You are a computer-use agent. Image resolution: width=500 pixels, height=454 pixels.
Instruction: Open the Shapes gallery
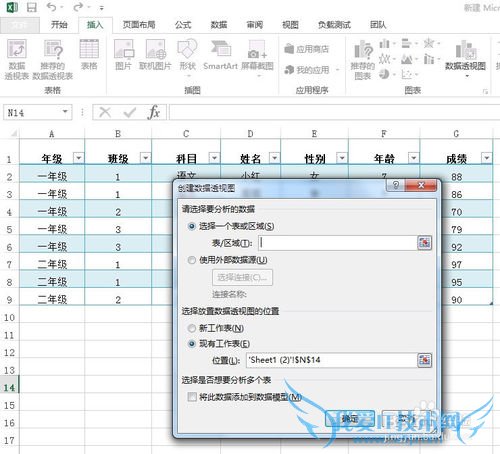point(187,57)
